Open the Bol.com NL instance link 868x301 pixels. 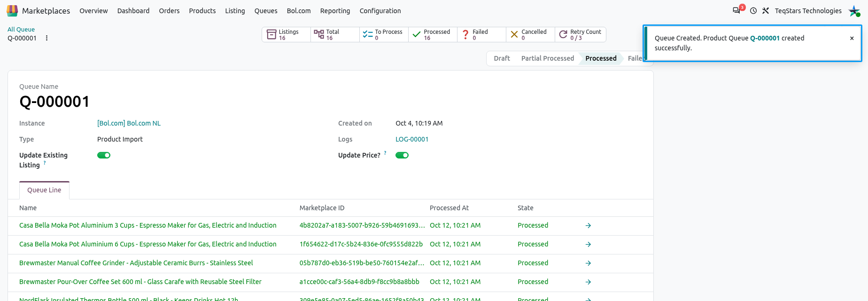point(129,123)
